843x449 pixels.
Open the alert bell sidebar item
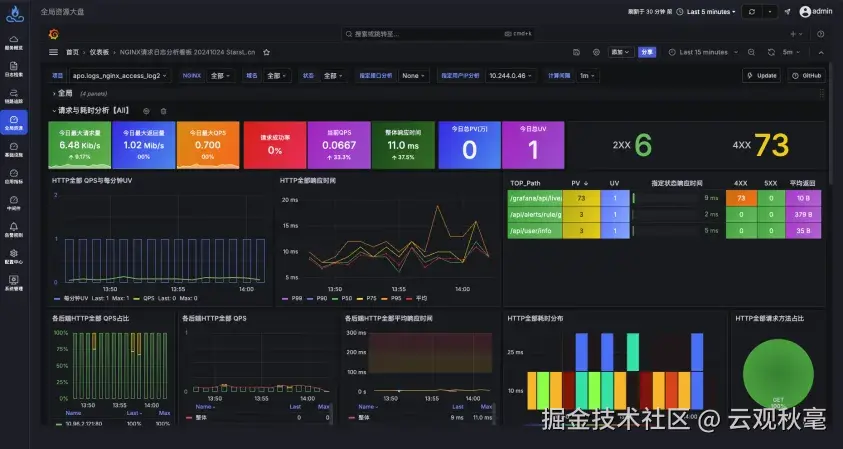14,230
